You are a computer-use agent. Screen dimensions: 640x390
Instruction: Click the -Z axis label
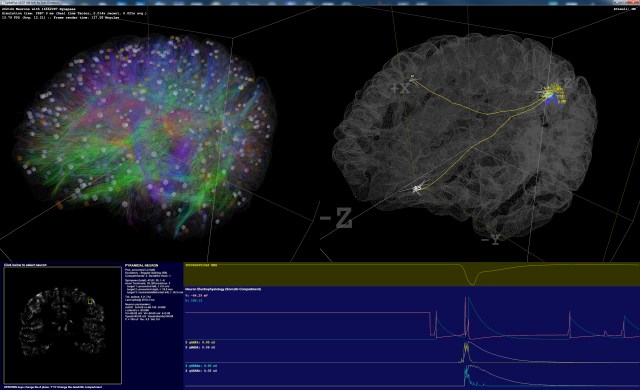pyautogui.click(x=336, y=218)
